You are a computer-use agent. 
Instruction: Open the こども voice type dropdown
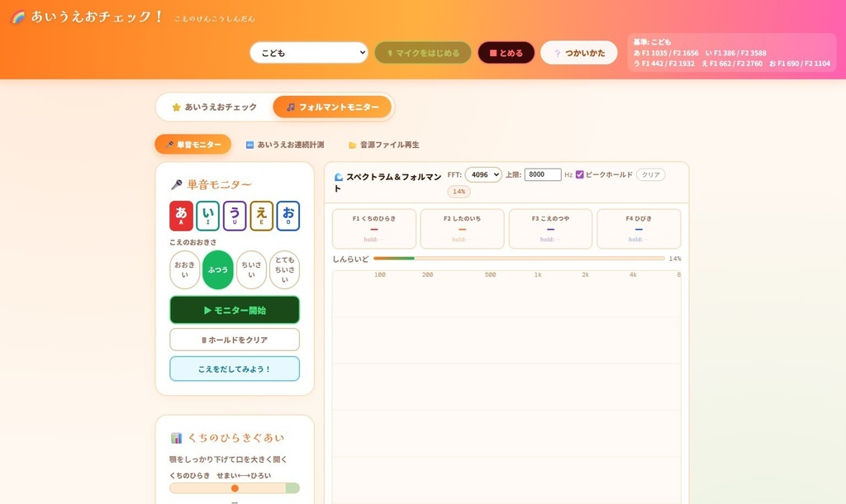click(308, 51)
